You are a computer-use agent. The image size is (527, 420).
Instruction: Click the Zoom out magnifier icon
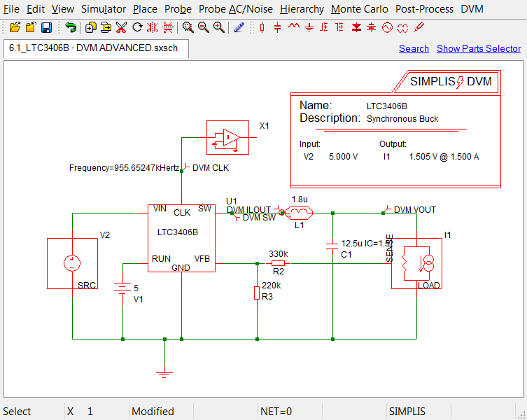[x=203, y=27]
